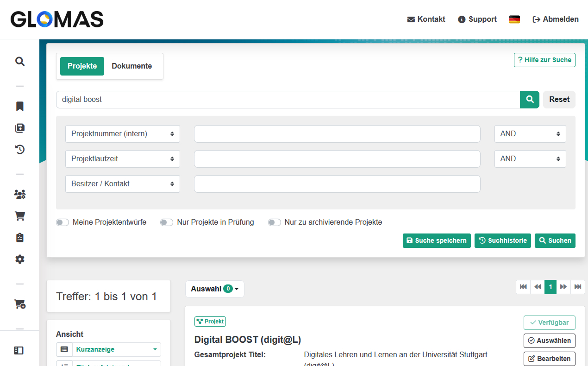Toggle Nur Projekte in Prüfung switch
The image size is (588, 366).
point(167,222)
